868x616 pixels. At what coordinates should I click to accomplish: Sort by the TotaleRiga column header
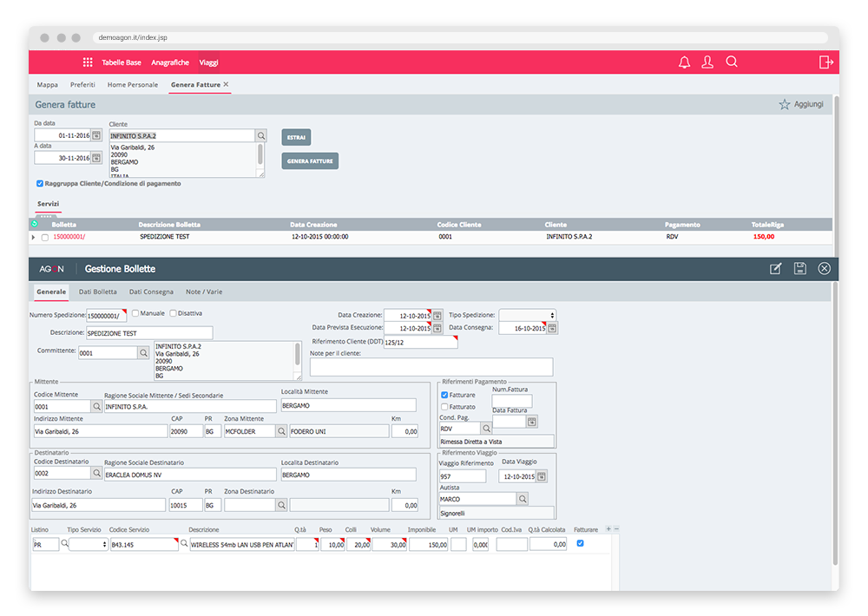[767, 225]
